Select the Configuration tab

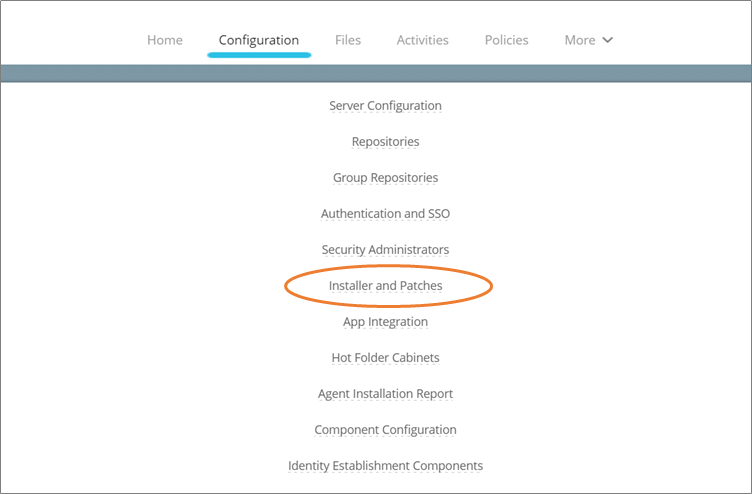coord(259,40)
